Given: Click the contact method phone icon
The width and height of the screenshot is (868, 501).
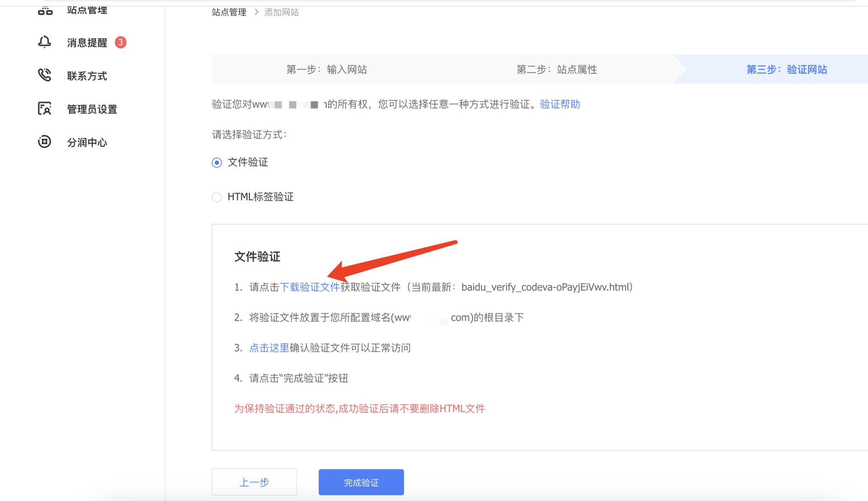Looking at the screenshot, I should tap(45, 75).
